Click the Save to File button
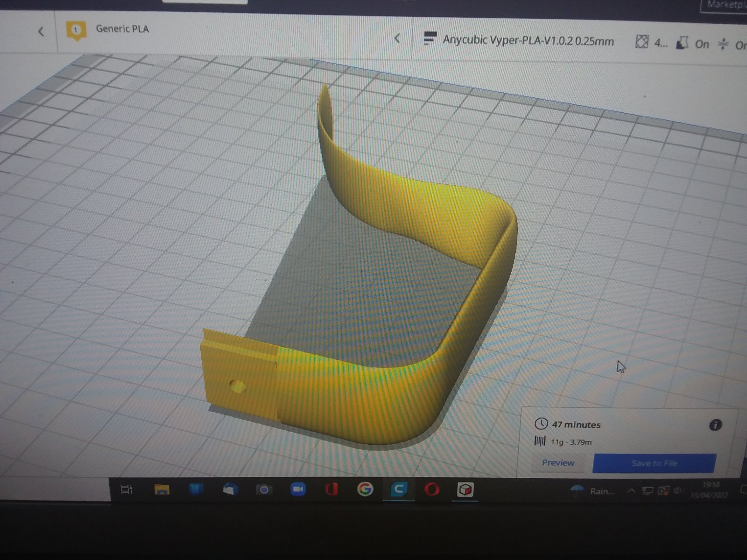747x560 pixels. click(654, 463)
